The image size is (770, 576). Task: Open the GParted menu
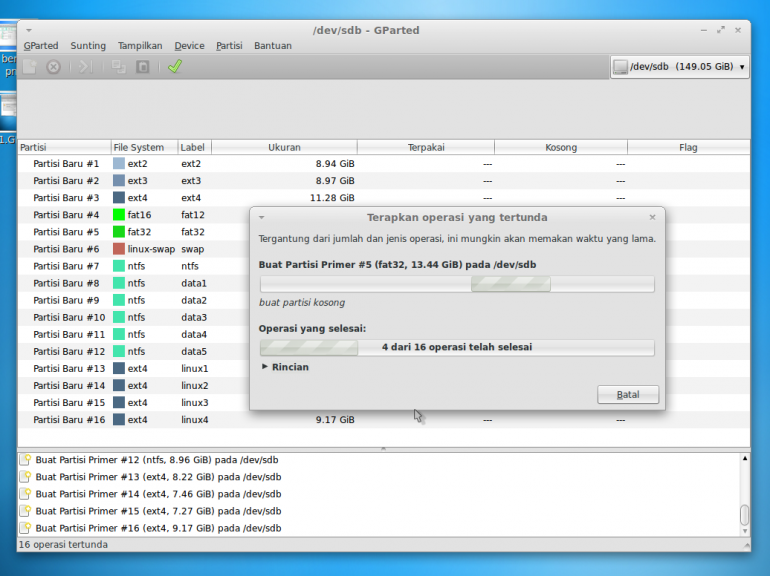(41, 46)
